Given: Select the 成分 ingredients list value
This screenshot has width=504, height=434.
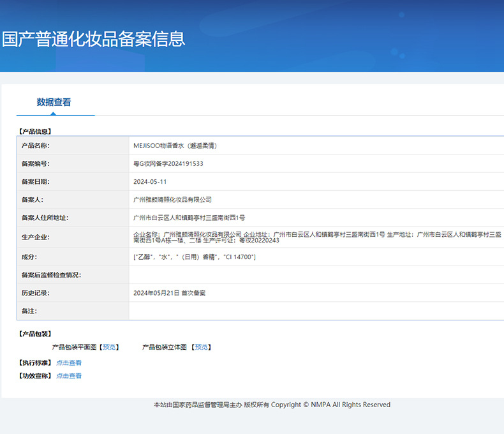Looking at the screenshot, I should tap(195, 257).
